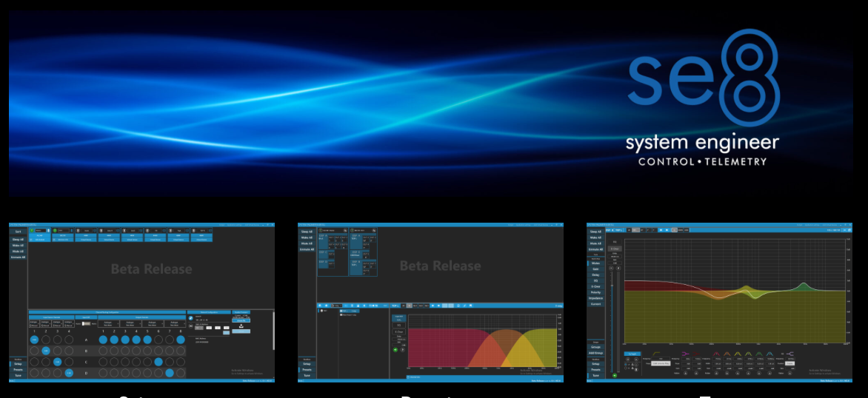Image resolution: width=868 pixels, height=398 pixels.
Task: Open input 1 source dropdown in Setup screenshot
Action: coord(34,324)
